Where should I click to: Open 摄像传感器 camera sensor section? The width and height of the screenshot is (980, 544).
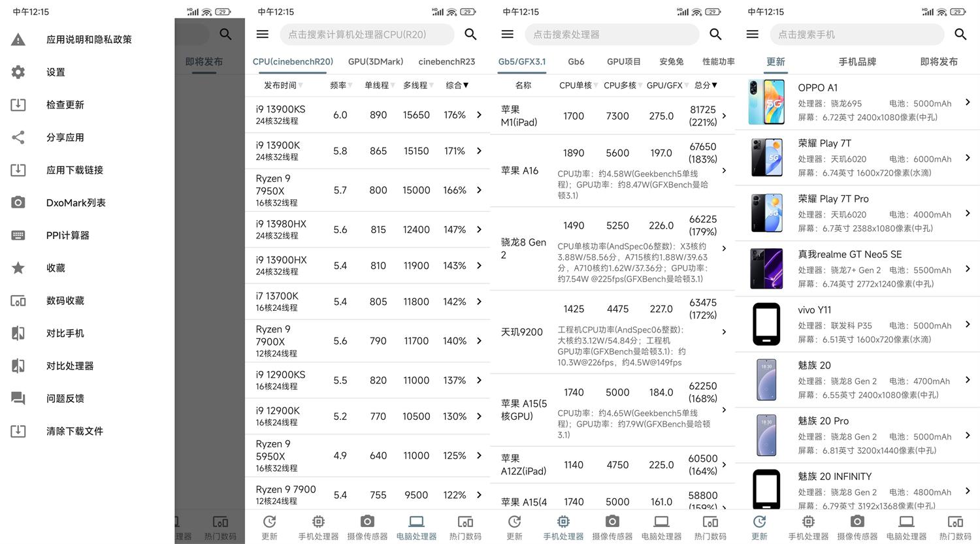(367, 526)
